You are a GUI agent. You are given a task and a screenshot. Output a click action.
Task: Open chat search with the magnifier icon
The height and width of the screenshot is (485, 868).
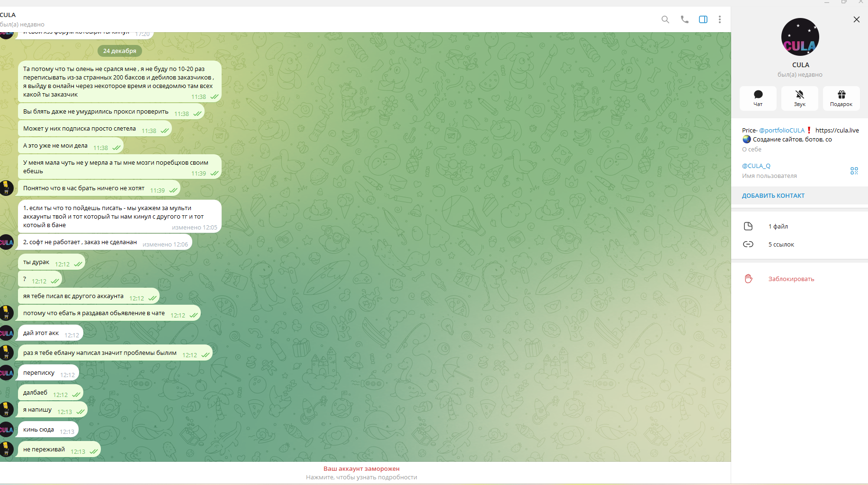[665, 19]
